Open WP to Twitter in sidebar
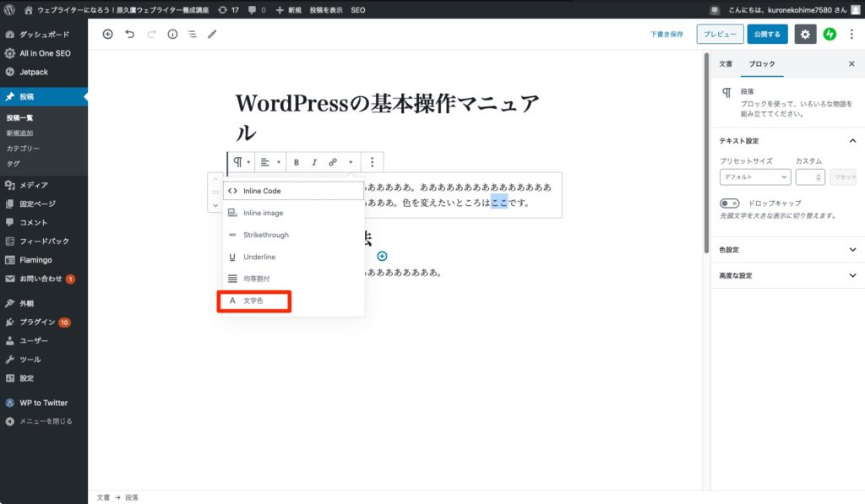The height and width of the screenshot is (504, 865). [x=44, y=403]
